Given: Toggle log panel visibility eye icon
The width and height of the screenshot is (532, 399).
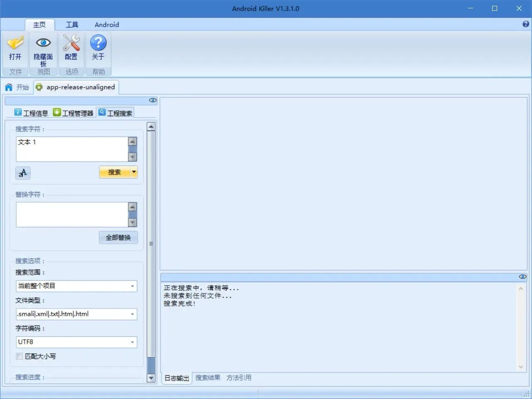Looking at the screenshot, I should point(522,277).
